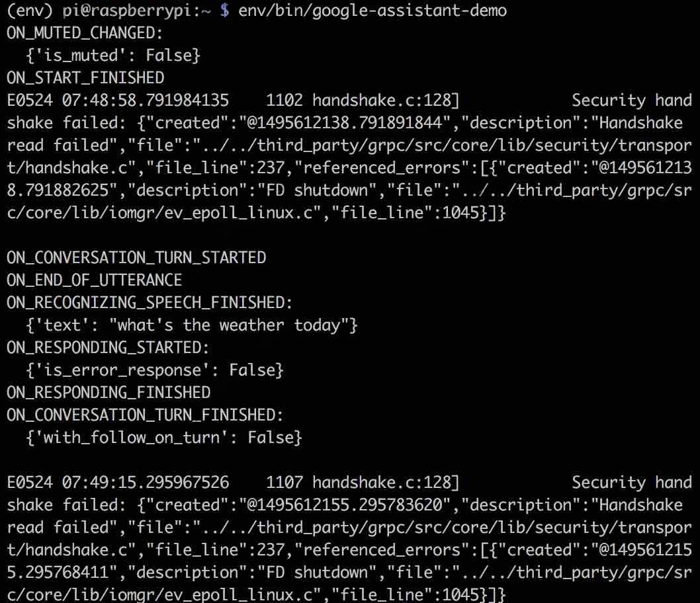Click the ON_RESPONDING_FINISHED event line
Viewport: 700px width, 603px height.
[109, 392]
